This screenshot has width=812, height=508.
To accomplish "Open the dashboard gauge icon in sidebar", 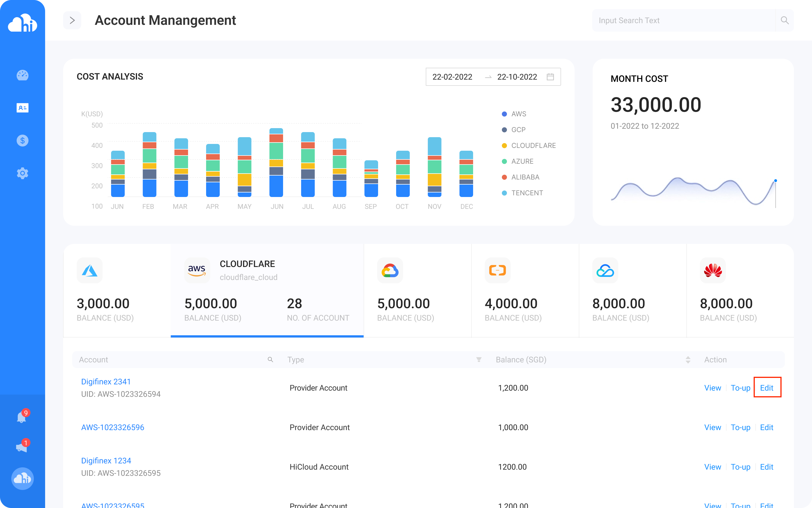I will coord(23,75).
